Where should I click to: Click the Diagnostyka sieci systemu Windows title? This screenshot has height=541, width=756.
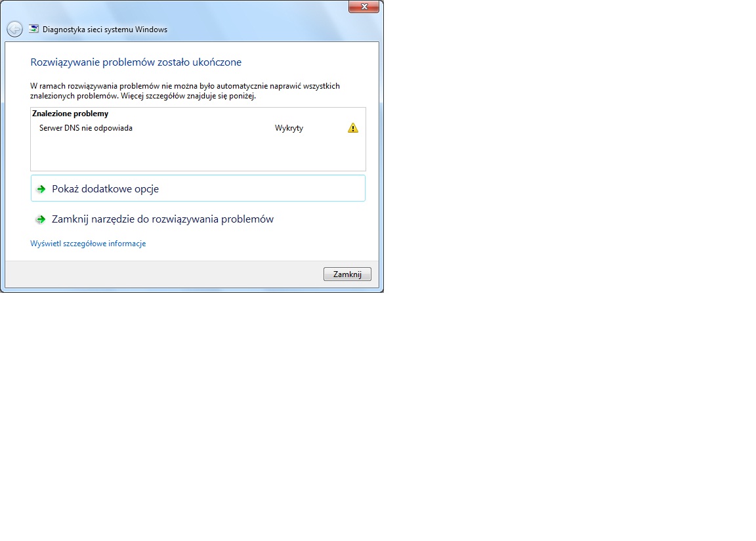[104, 30]
